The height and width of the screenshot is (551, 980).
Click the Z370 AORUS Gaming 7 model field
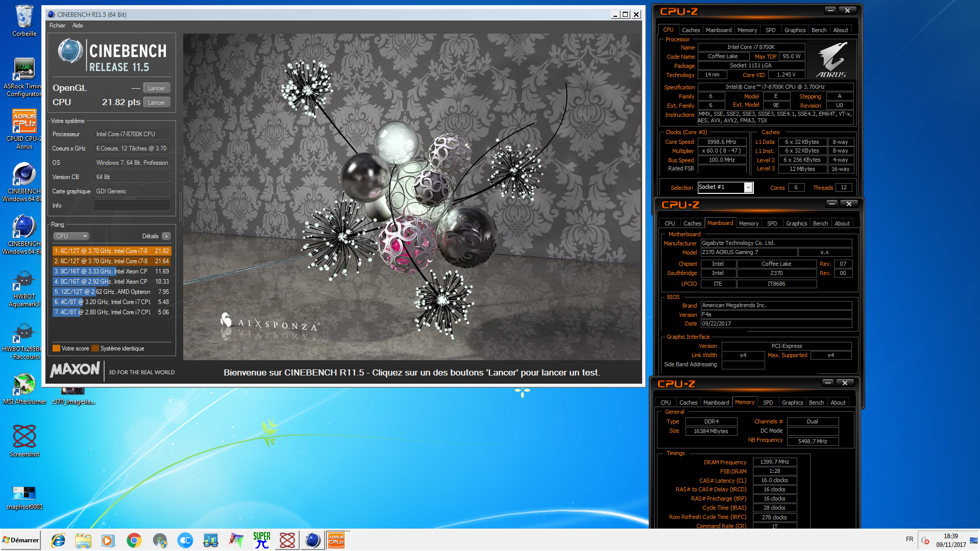[x=748, y=253]
